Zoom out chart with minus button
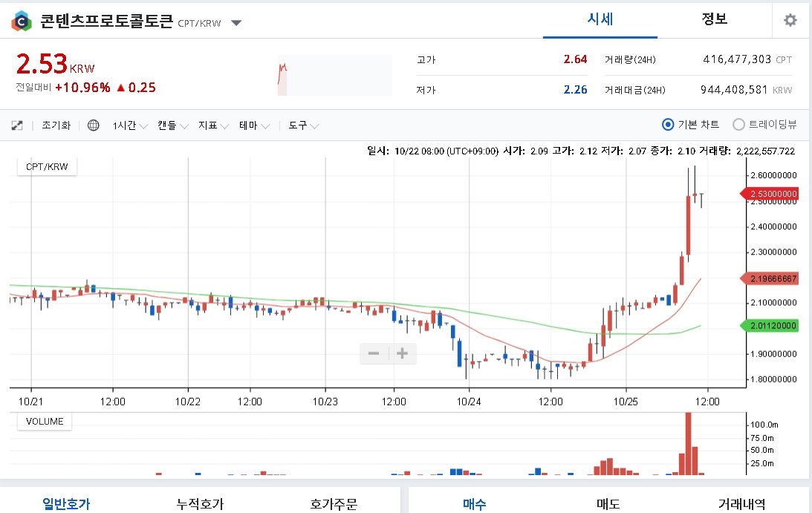 [x=374, y=353]
